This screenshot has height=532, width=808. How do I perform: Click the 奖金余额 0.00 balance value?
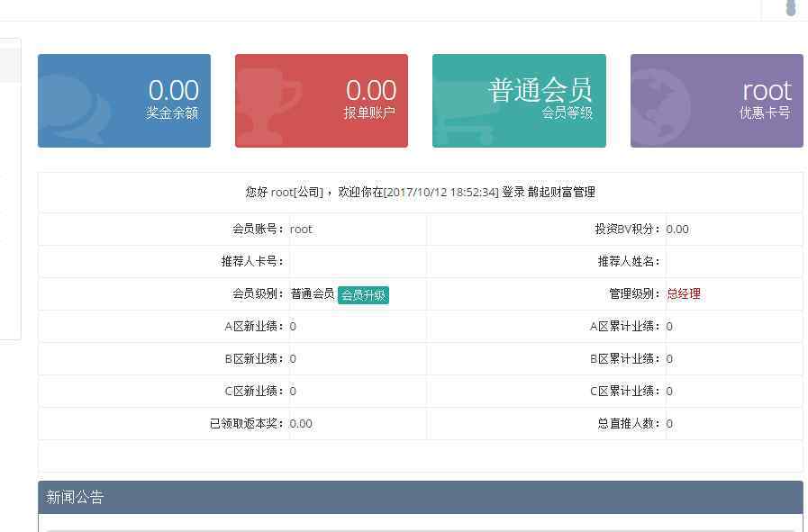click(x=173, y=90)
